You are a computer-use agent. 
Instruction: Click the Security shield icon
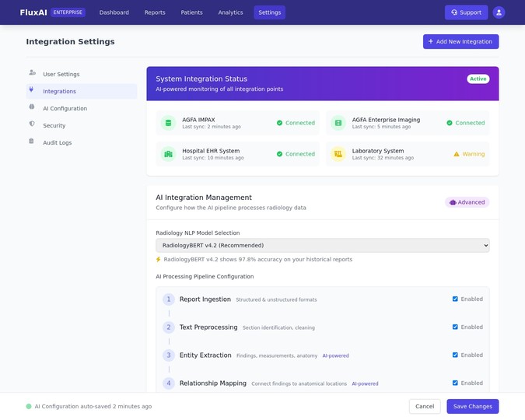(x=32, y=124)
